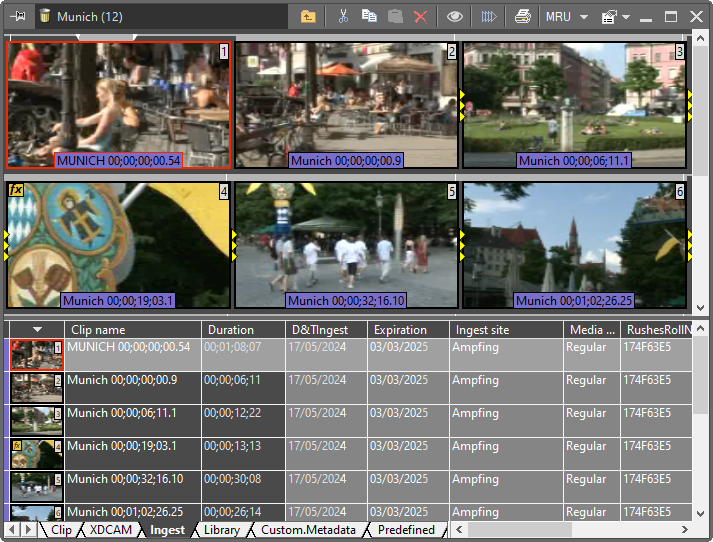713x542 pixels.
Task: Click the blue send-to arrows icon
Action: (x=489, y=16)
